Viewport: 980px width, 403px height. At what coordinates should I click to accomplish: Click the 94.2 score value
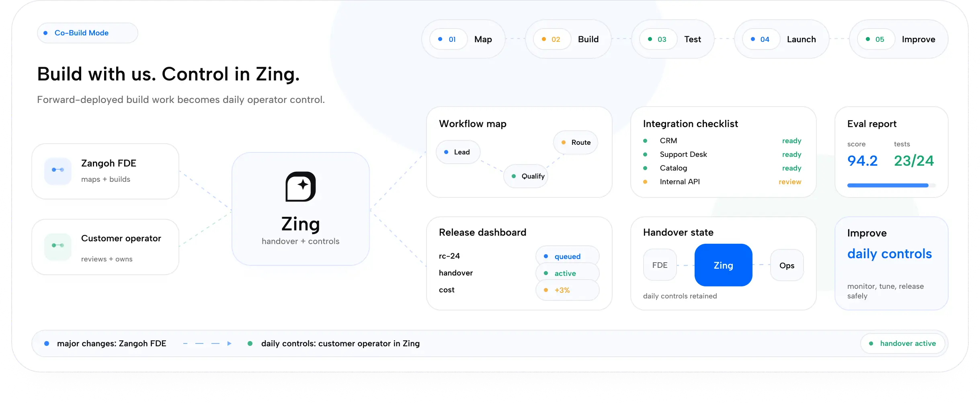(x=863, y=161)
